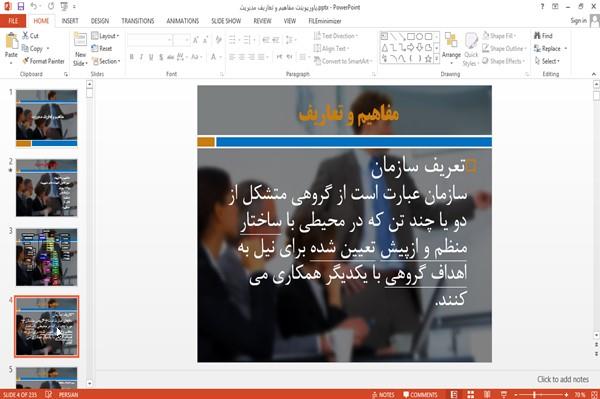The height and width of the screenshot is (399, 600).
Task: Open the Layout dropdown
Action: 105,36
